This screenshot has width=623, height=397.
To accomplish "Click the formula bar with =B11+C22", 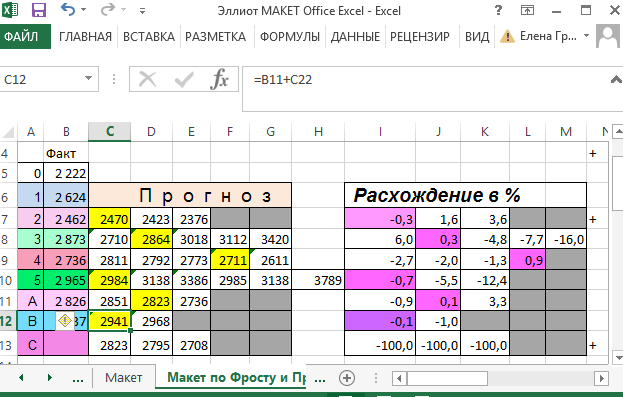I will [x=425, y=89].
